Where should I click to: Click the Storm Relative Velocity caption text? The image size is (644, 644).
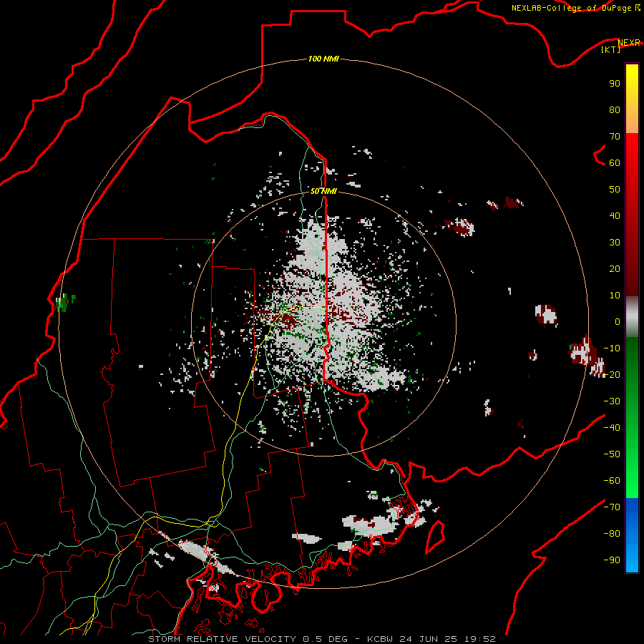pyautogui.click(x=322, y=639)
